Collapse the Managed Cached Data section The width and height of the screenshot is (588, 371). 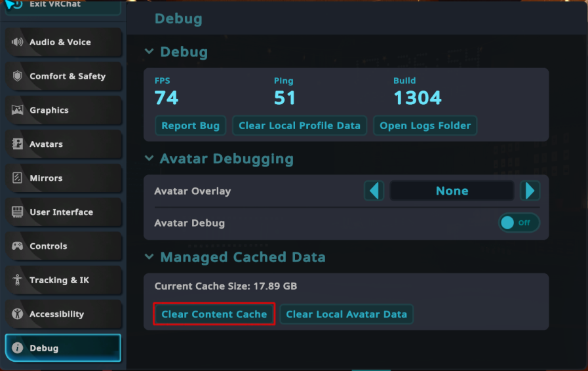149,257
